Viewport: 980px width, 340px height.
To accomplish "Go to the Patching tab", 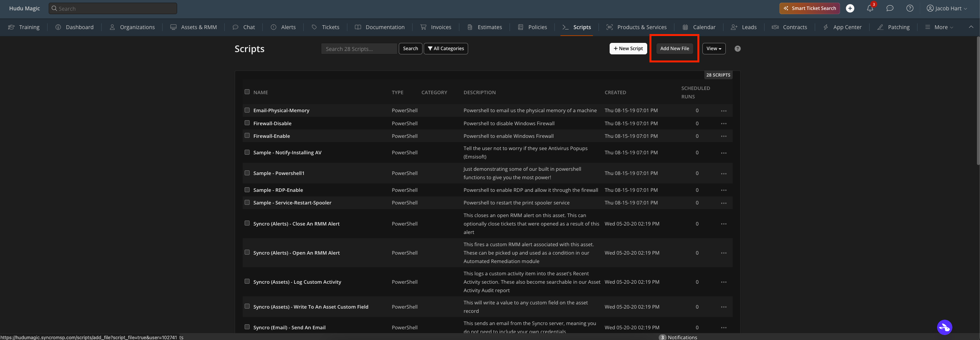I will 893,27.
